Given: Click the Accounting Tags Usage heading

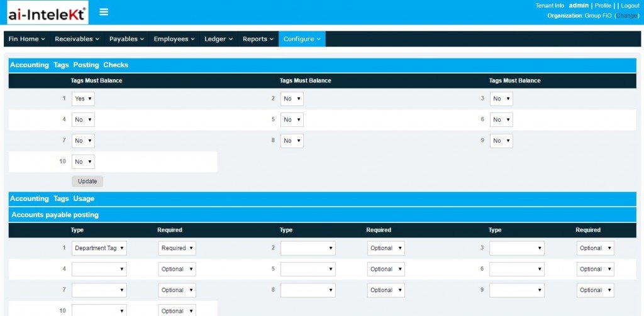Looking at the screenshot, I should pyautogui.click(x=52, y=199).
